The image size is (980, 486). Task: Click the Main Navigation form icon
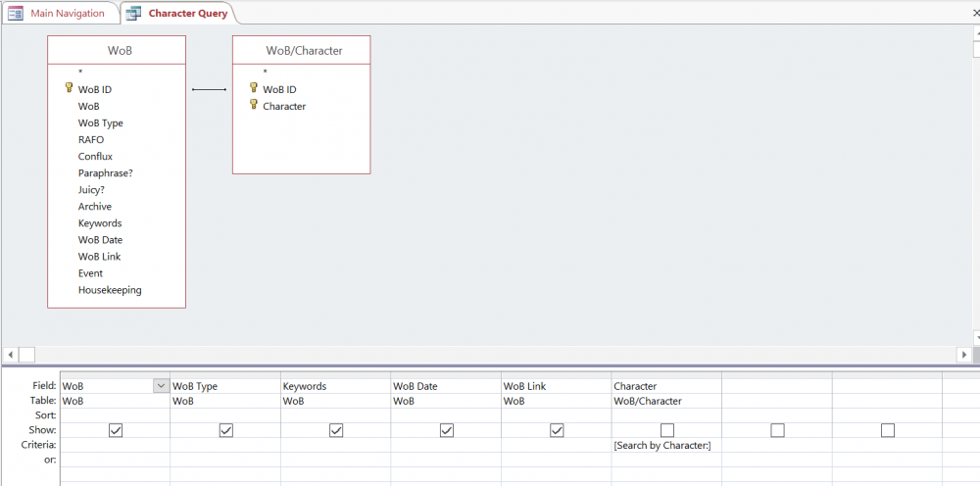tap(16, 13)
